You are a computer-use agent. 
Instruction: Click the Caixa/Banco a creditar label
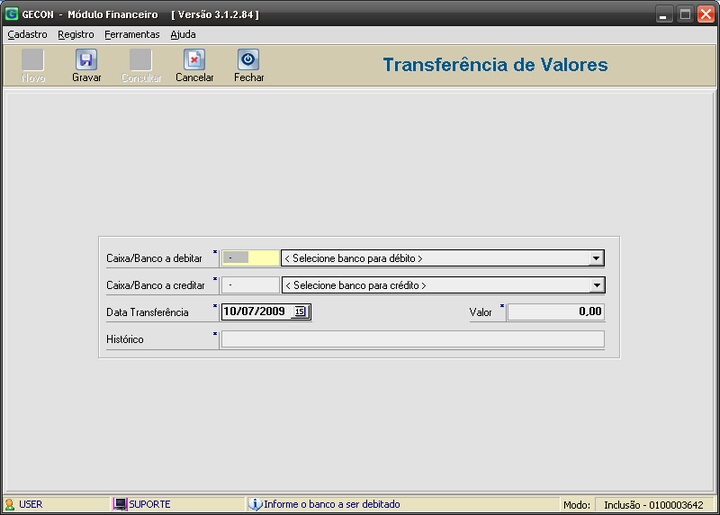coord(156,285)
